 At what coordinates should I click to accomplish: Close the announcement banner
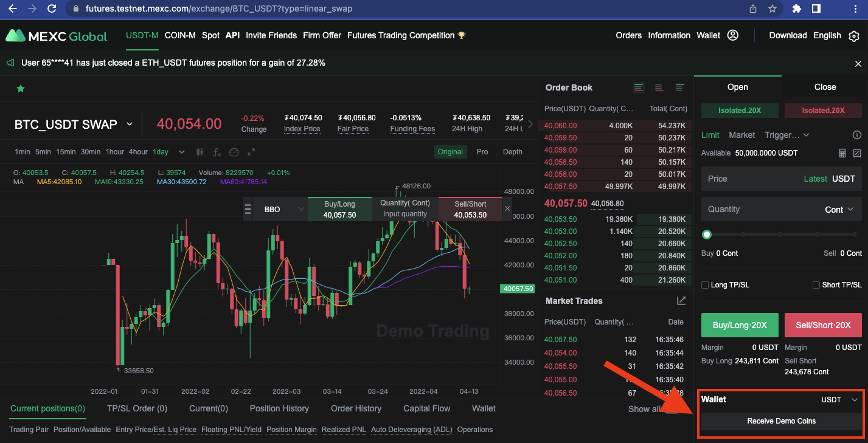(858, 63)
